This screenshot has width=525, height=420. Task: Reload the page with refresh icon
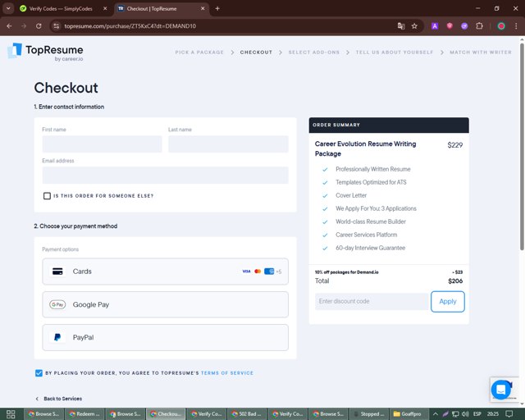tap(39, 26)
